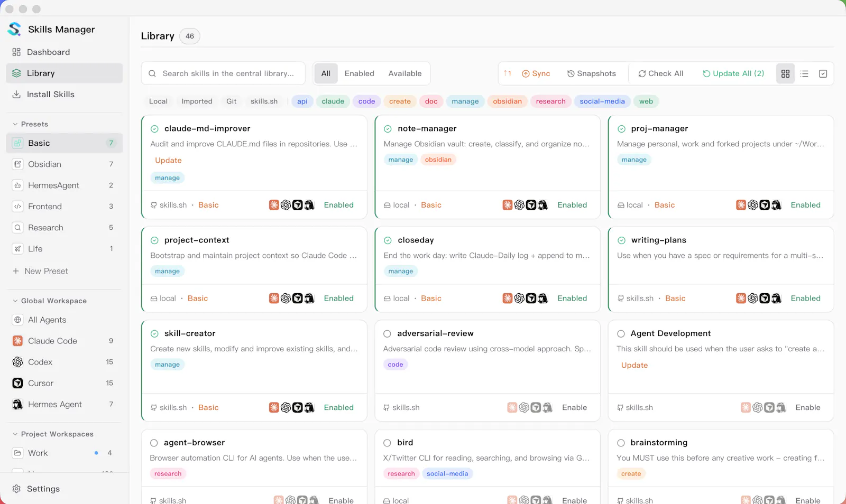Screen dimensions: 846x504
Task: Open Cursor workspace
Action: (x=64, y=383)
